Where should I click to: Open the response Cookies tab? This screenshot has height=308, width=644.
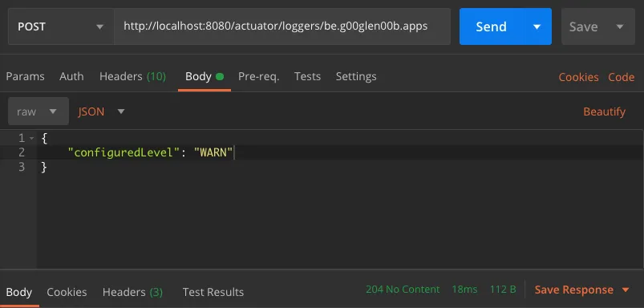point(67,292)
